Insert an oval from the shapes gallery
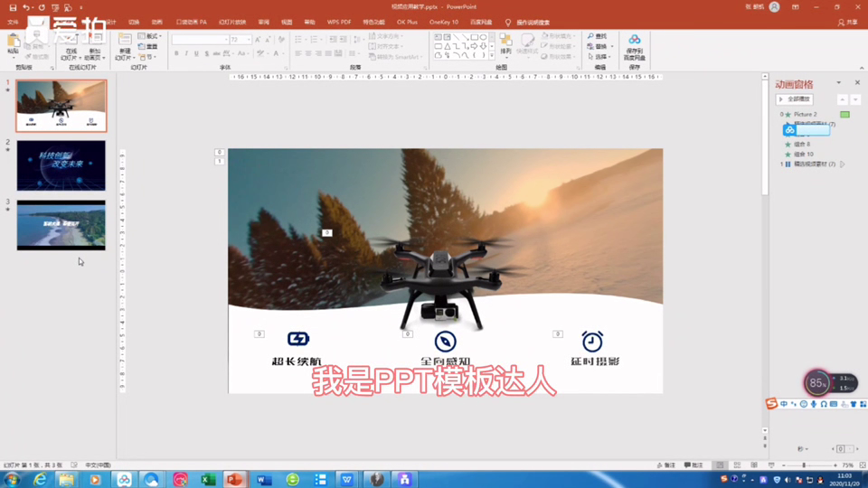 (483, 37)
